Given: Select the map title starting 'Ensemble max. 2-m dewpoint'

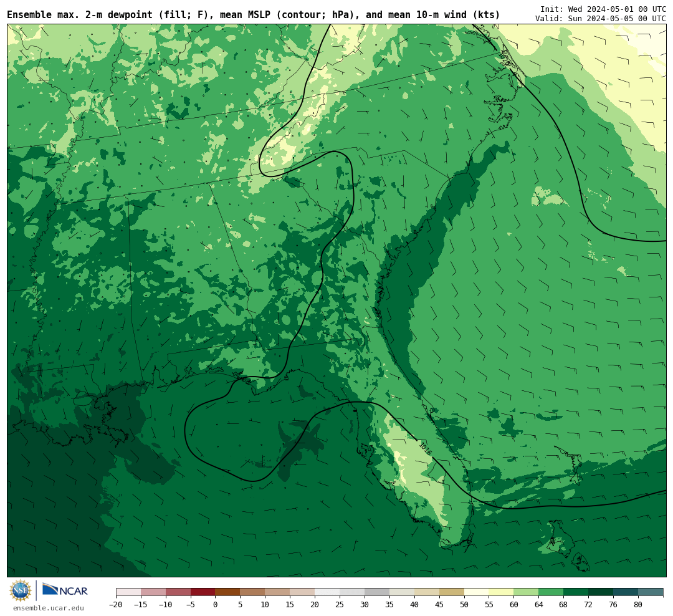Looking at the screenshot, I should tap(253, 15).
